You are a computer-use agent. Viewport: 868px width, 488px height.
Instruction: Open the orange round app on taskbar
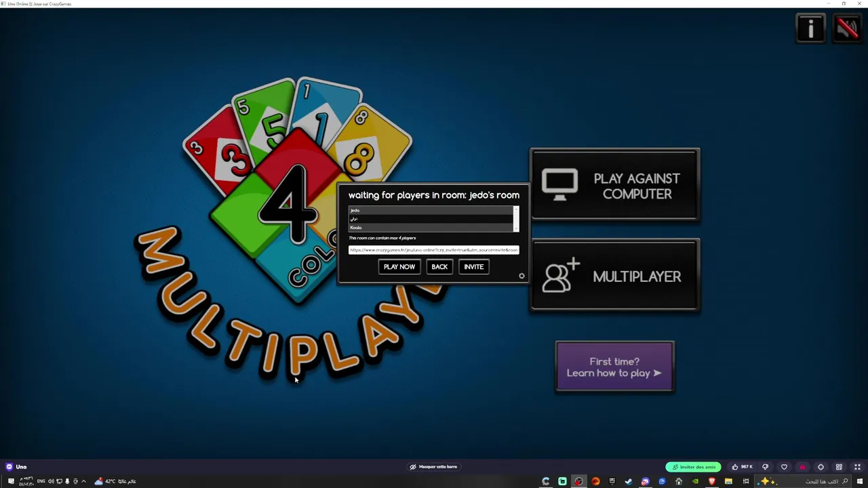tap(595, 481)
